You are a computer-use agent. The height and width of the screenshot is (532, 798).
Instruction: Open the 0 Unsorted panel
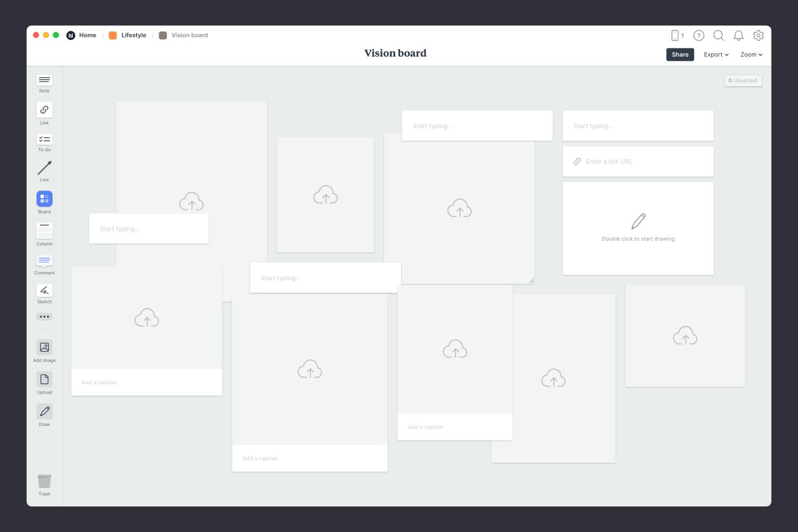point(743,81)
